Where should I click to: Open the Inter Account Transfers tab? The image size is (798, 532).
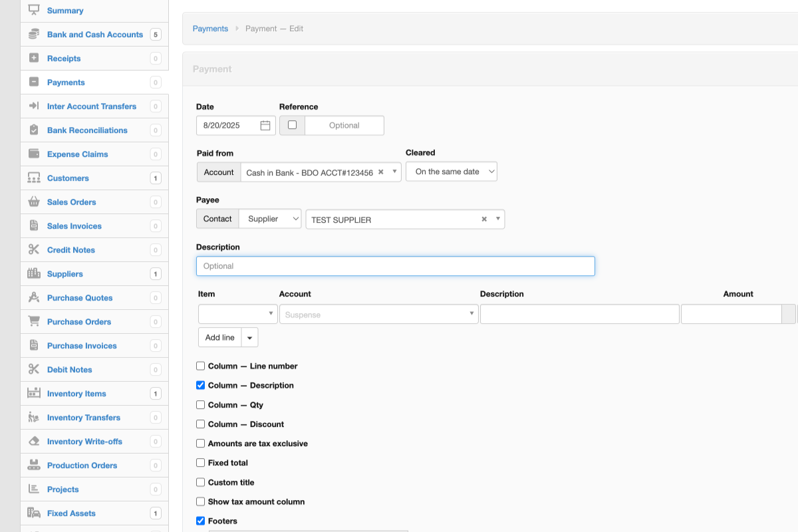coord(91,106)
